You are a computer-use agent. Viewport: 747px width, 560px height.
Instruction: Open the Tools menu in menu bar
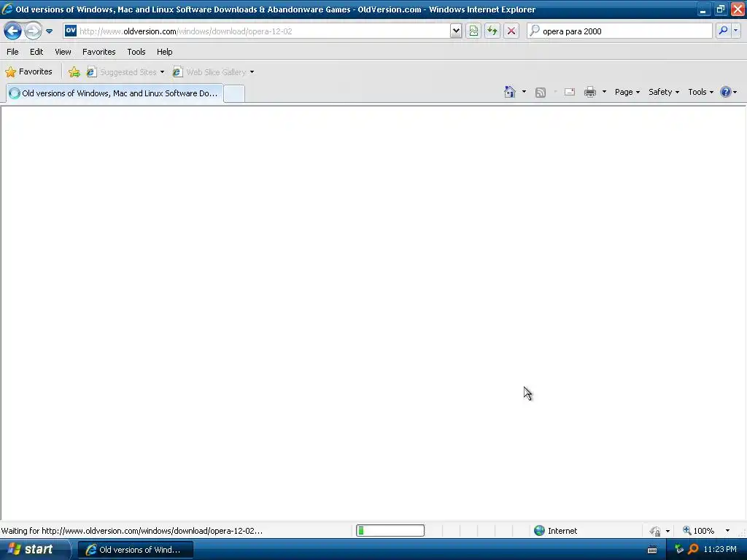[x=136, y=52]
